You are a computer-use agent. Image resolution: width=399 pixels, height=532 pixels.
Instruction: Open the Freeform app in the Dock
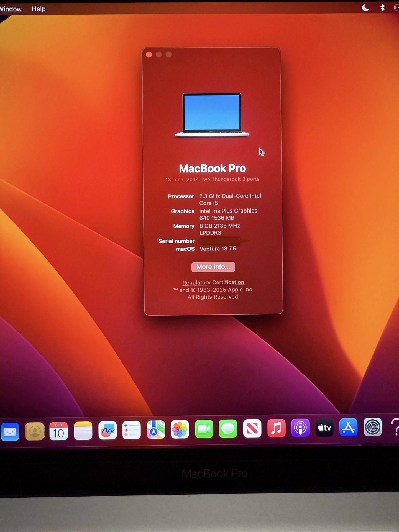coord(108,430)
